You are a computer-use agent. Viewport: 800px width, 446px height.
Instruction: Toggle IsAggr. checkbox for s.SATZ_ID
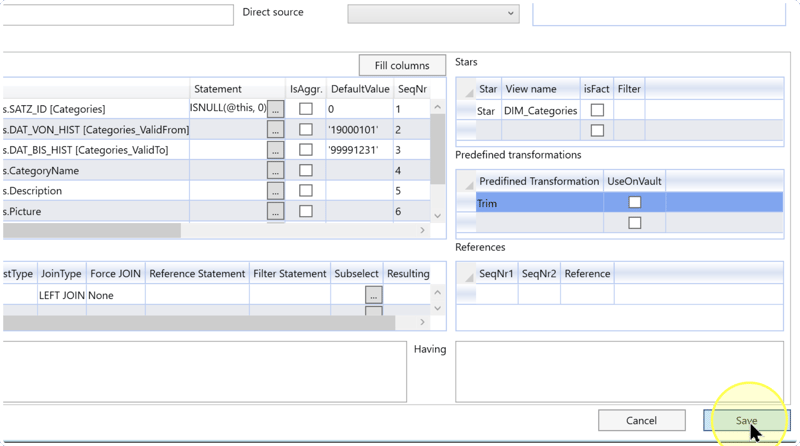pos(306,109)
